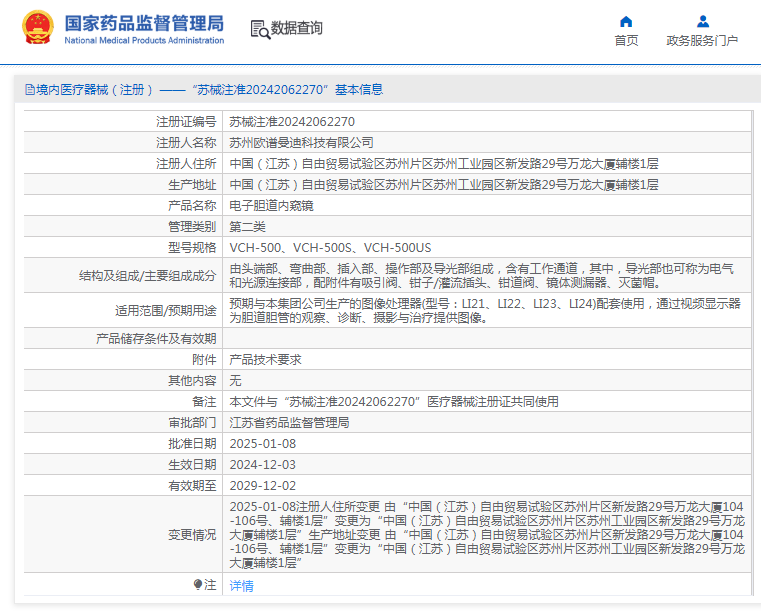Viewport: 761px width, 615px height.
Task: Click National Medical Products Administration subtitle
Action: tap(144, 40)
